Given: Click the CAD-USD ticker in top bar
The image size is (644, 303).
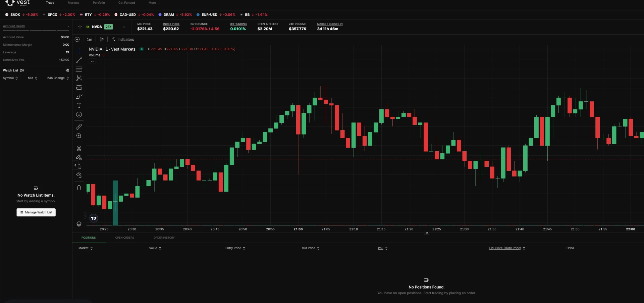Looking at the screenshot, I should 134,15.
